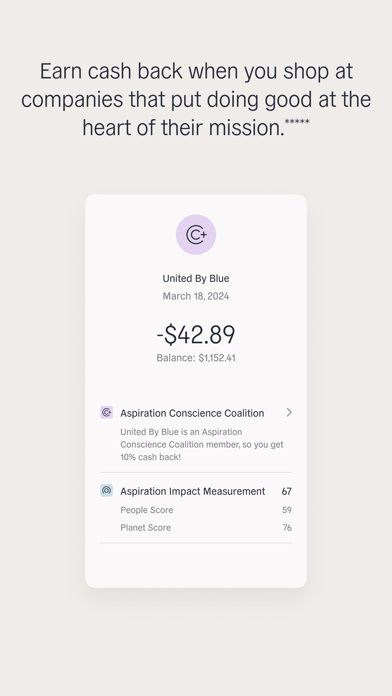Expand the Aspiration Conscience Coalition chevron
The width and height of the screenshot is (392, 696).
289,413
